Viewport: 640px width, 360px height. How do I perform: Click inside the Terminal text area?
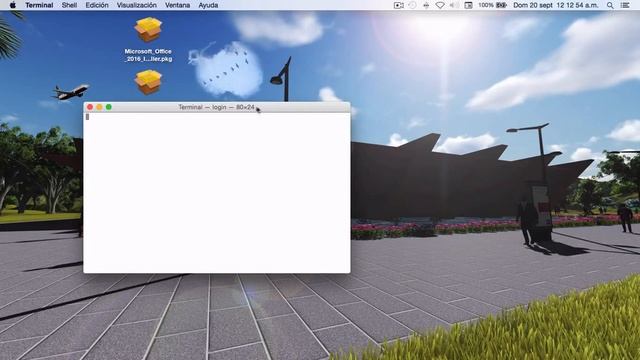pyautogui.click(x=217, y=193)
